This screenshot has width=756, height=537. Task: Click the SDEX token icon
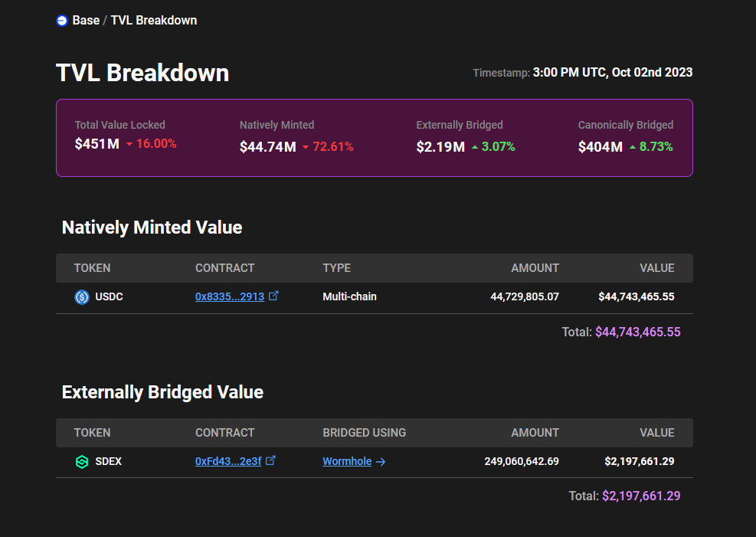point(82,462)
